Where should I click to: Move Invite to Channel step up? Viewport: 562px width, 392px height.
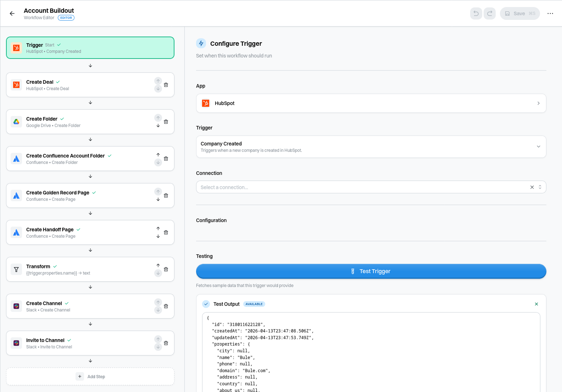158,339
